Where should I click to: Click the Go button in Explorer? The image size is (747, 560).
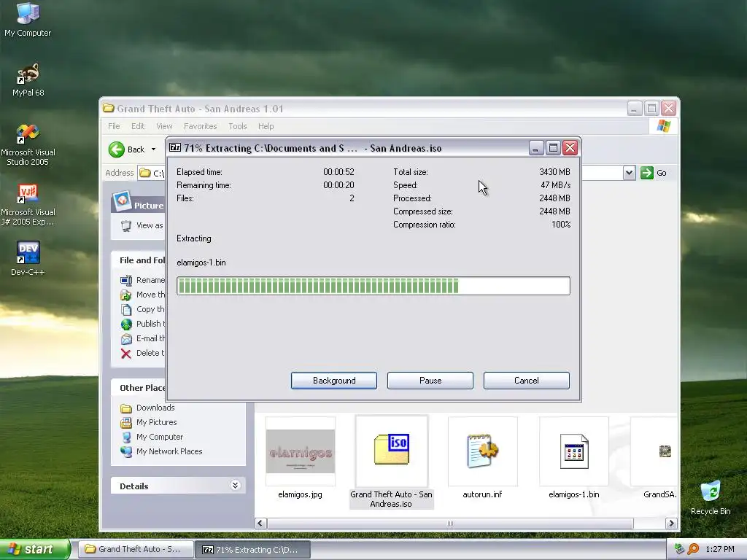click(x=654, y=173)
